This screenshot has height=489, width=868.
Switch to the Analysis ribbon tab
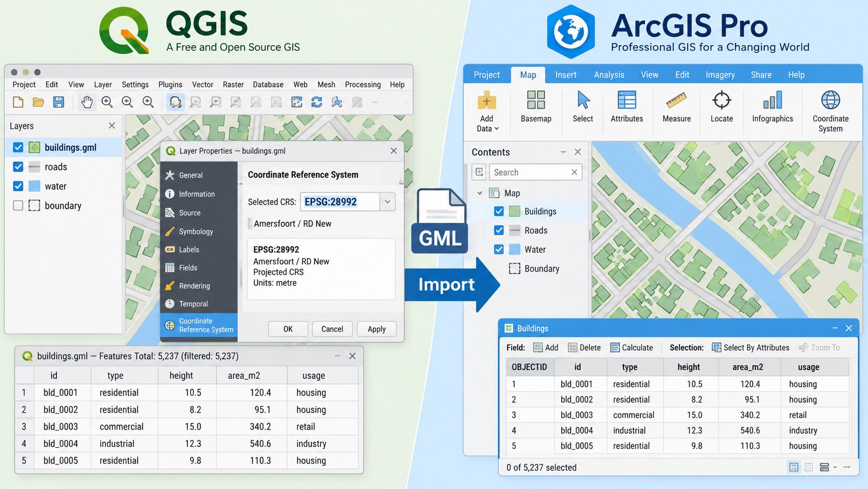609,75
